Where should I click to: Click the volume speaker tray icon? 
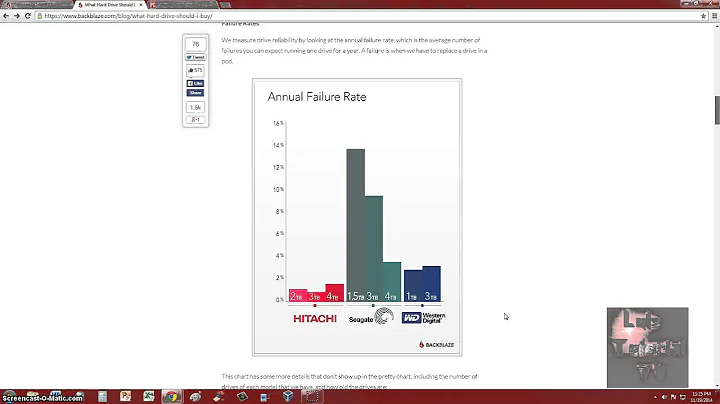click(x=664, y=397)
